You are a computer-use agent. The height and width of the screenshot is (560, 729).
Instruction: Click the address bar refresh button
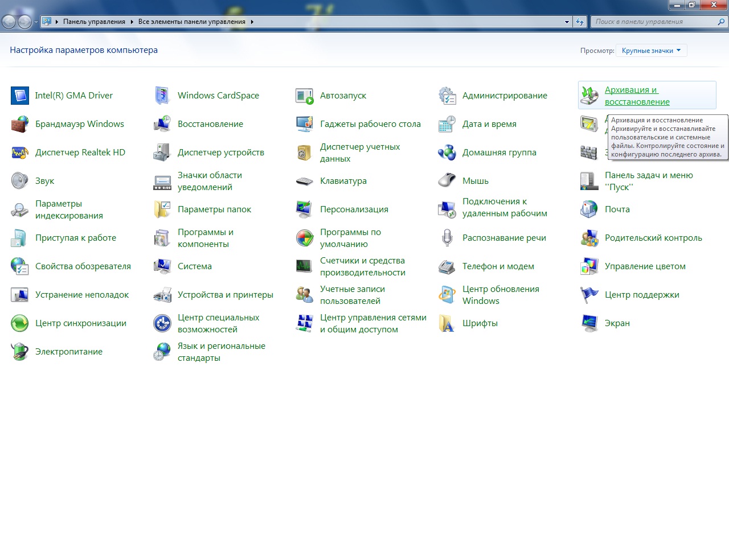[x=580, y=22]
